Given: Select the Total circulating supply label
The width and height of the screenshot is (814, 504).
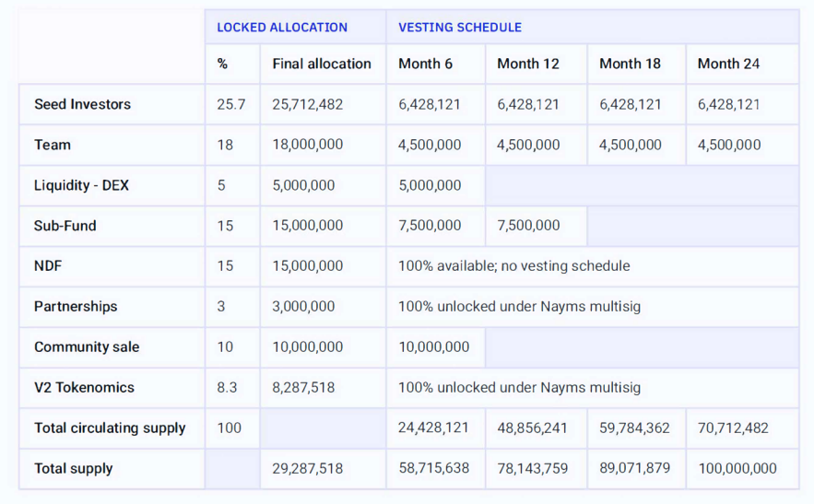Looking at the screenshot, I should [x=110, y=428].
